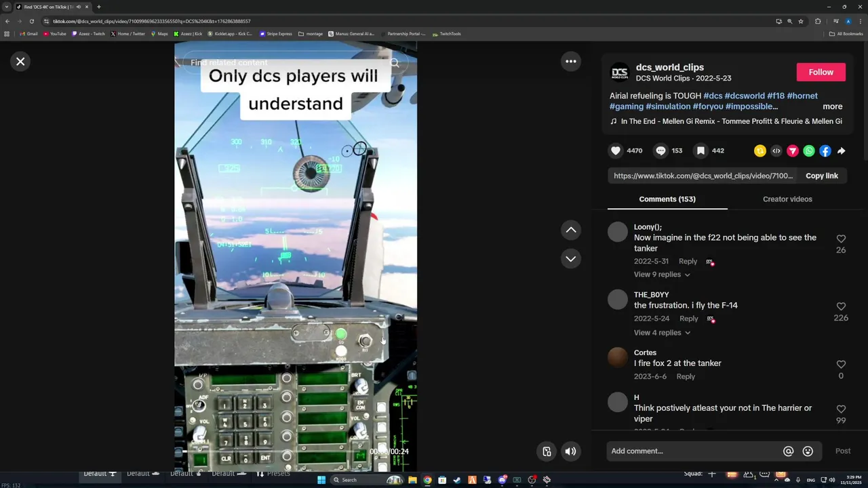Open dcs_world_clips profile name
Screen dimensions: 868x488
point(670,68)
